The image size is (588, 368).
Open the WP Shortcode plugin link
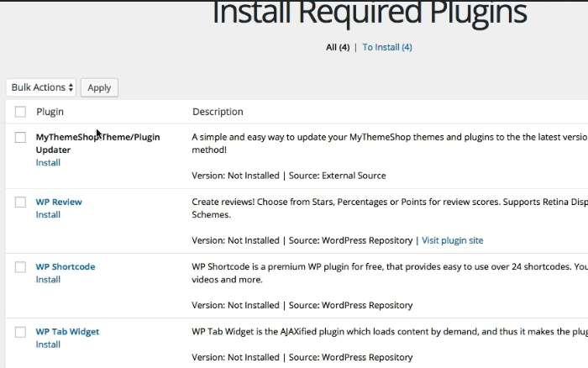tap(66, 266)
